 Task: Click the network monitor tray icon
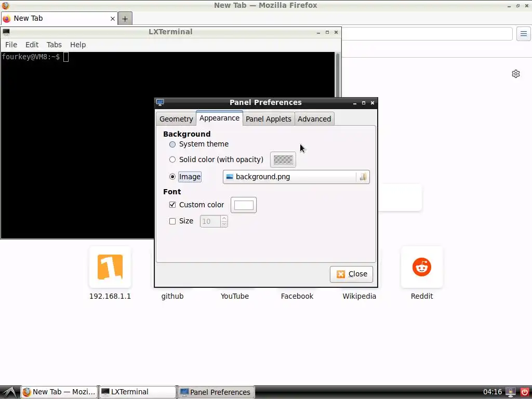click(511, 392)
